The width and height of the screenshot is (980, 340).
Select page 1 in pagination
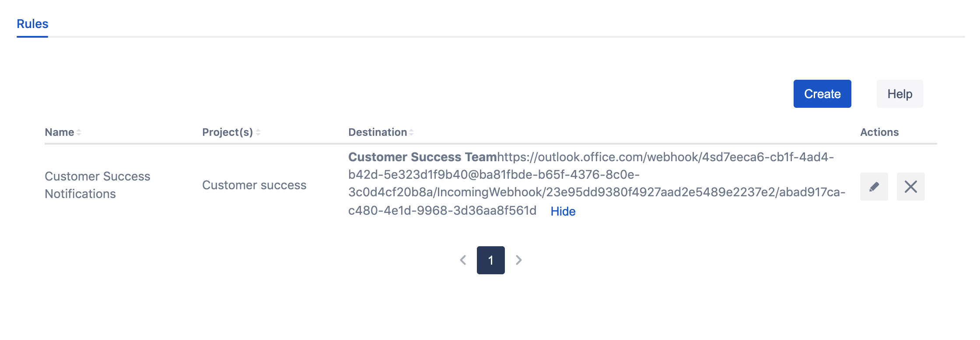tap(490, 260)
